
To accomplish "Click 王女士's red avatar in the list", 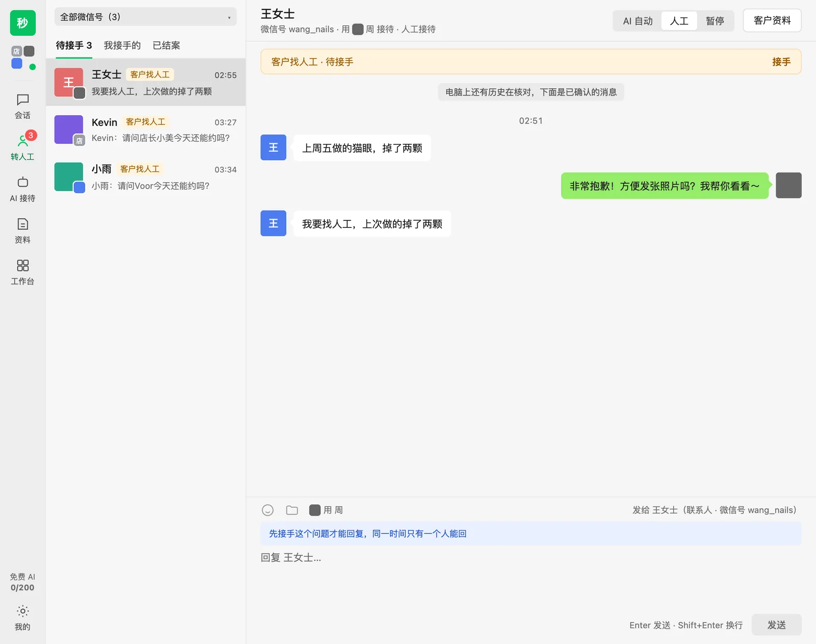I will pyautogui.click(x=69, y=82).
